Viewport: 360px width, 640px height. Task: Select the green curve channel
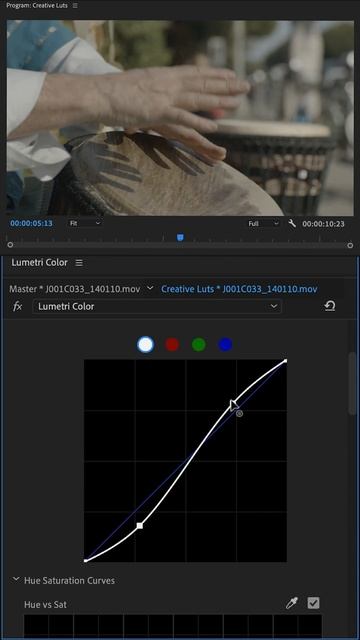tap(198, 344)
